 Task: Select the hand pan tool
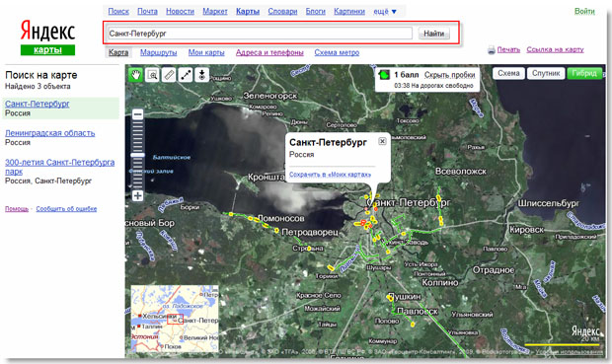pyautogui.click(x=136, y=74)
